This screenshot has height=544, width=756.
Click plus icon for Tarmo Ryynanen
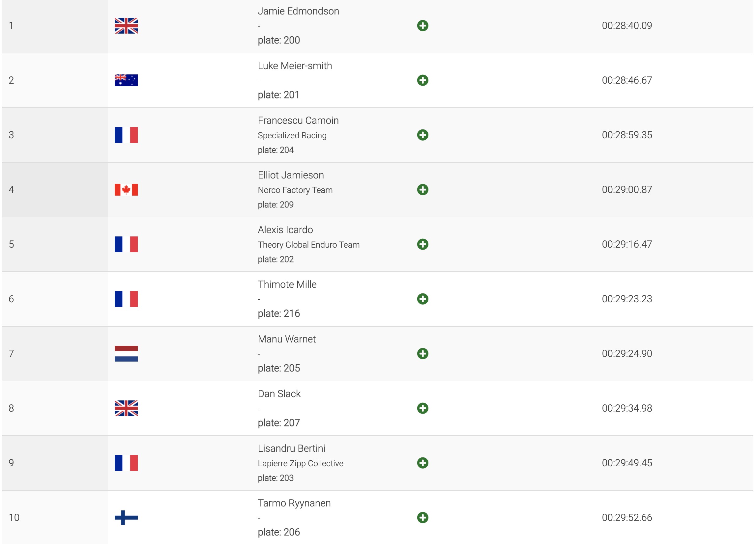422,517
